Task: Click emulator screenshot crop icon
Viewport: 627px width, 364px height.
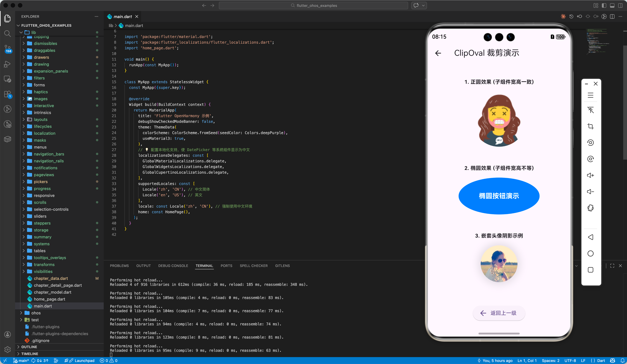Action: [590, 126]
